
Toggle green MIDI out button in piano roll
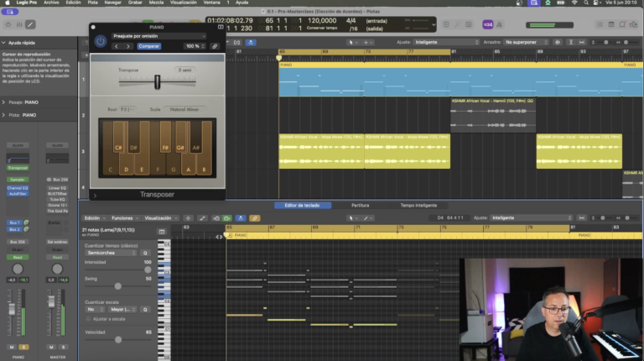(226, 218)
